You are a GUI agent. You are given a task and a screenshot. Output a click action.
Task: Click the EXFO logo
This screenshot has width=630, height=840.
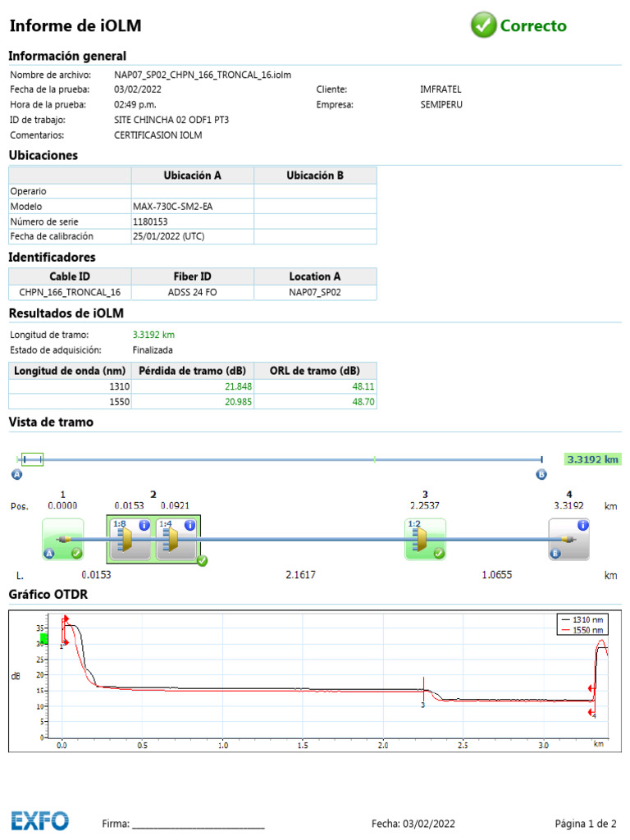(x=40, y=820)
